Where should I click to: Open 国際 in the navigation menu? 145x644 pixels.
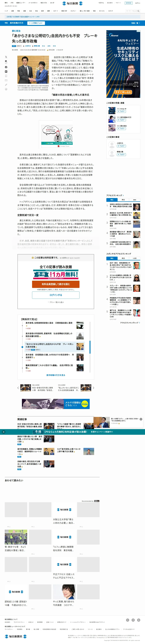coord(48,11)
